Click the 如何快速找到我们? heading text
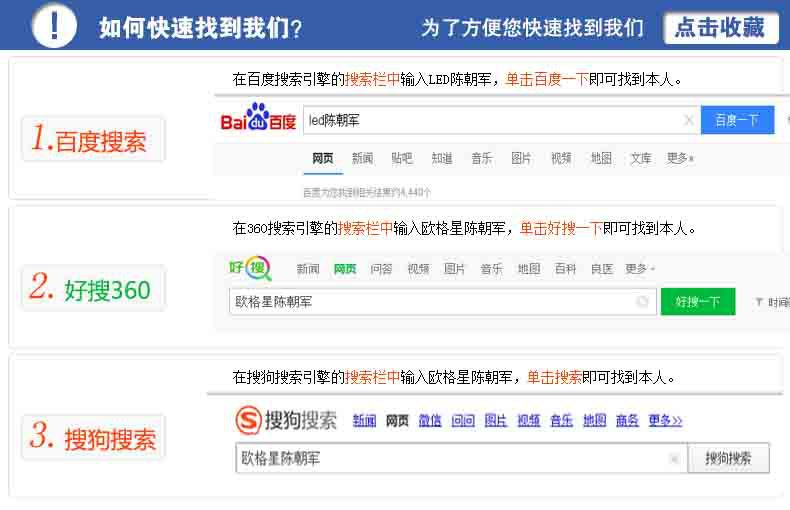 (x=201, y=28)
